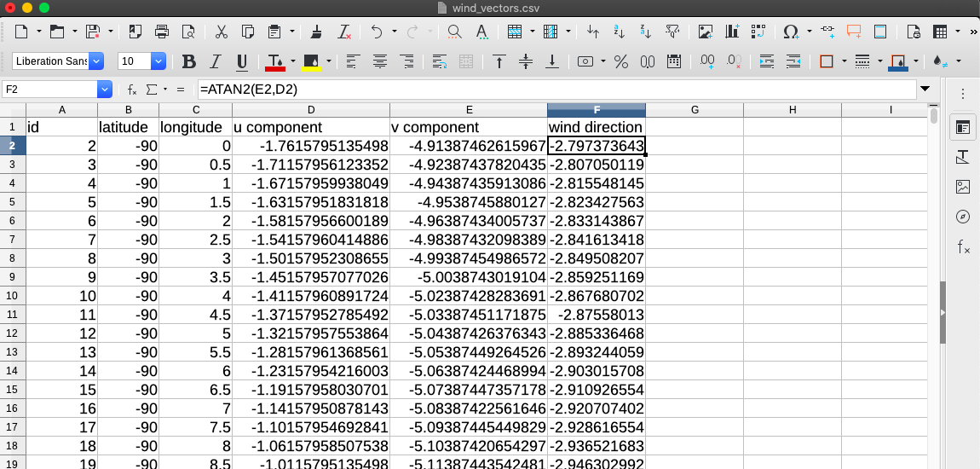Toggle bold formatting
The width and height of the screenshot is (980, 469).
coord(189,61)
